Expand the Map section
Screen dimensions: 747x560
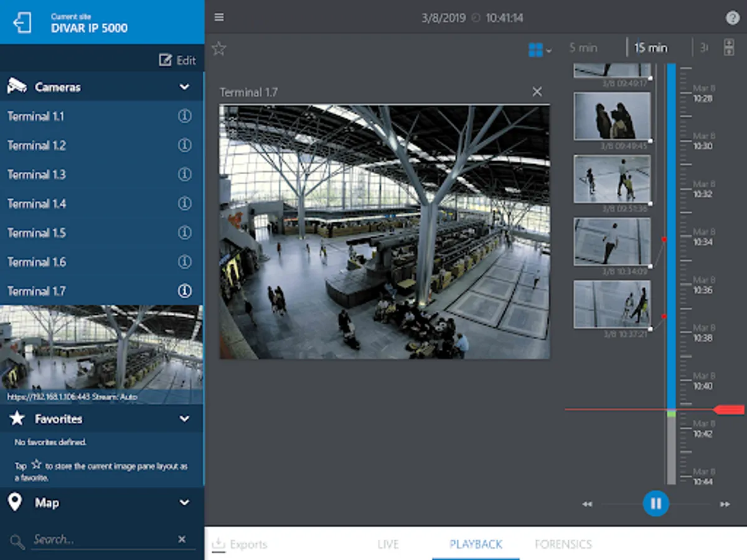pos(184,503)
